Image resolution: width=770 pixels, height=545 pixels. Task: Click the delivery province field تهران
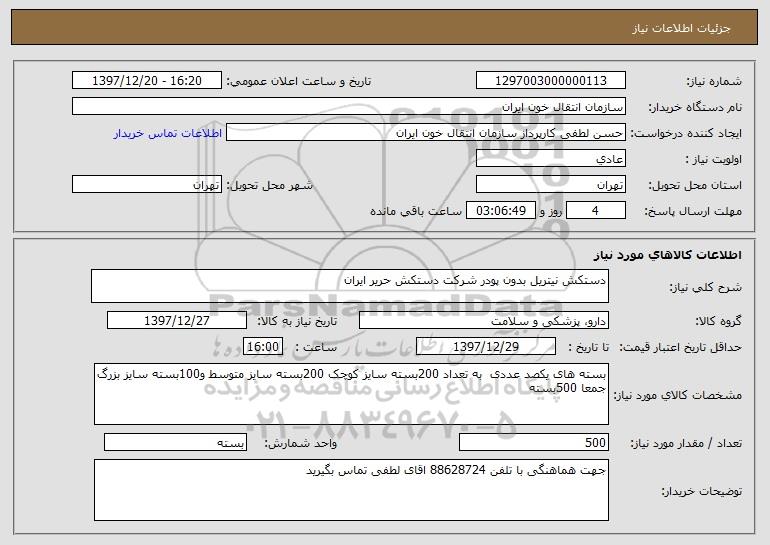(x=550, y=185)
